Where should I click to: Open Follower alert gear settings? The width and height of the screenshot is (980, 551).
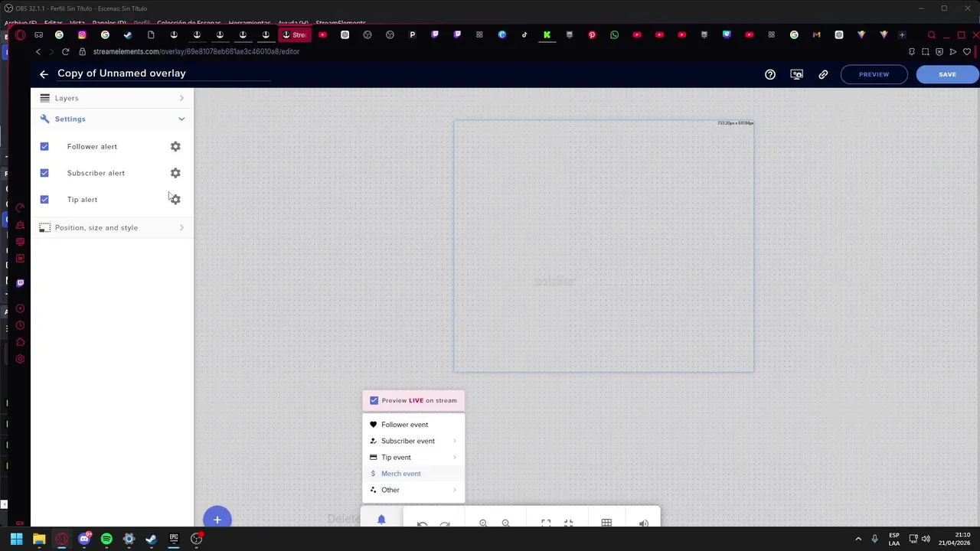click(175, 146)
